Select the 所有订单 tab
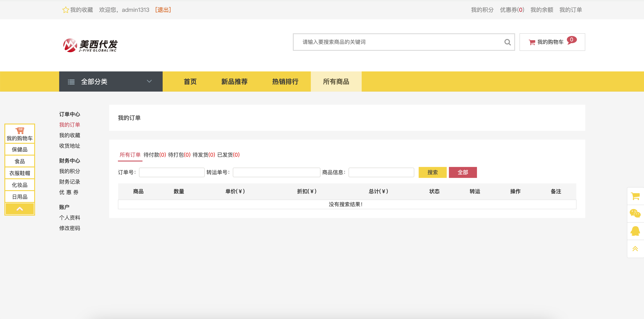 [130, 155]
